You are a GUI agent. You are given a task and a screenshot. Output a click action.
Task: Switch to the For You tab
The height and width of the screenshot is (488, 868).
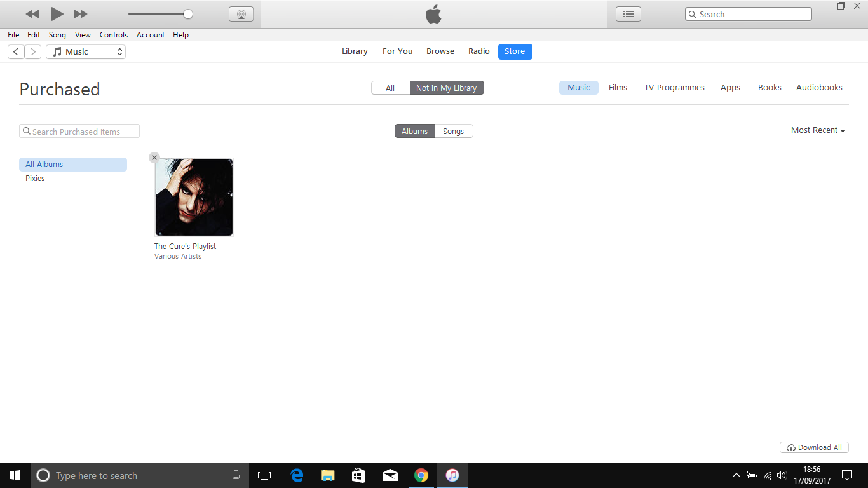[x=398, y=51]
